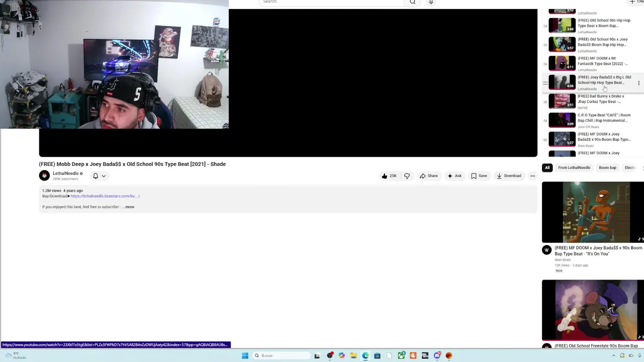Open the Share dialog
The image size is (644, 362).
pos(429,176)
